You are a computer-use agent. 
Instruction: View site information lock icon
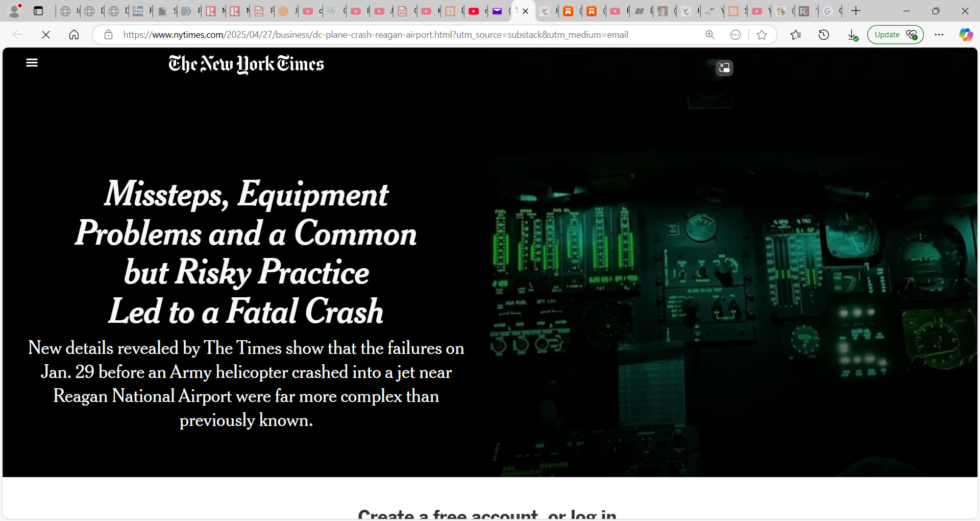108,35
